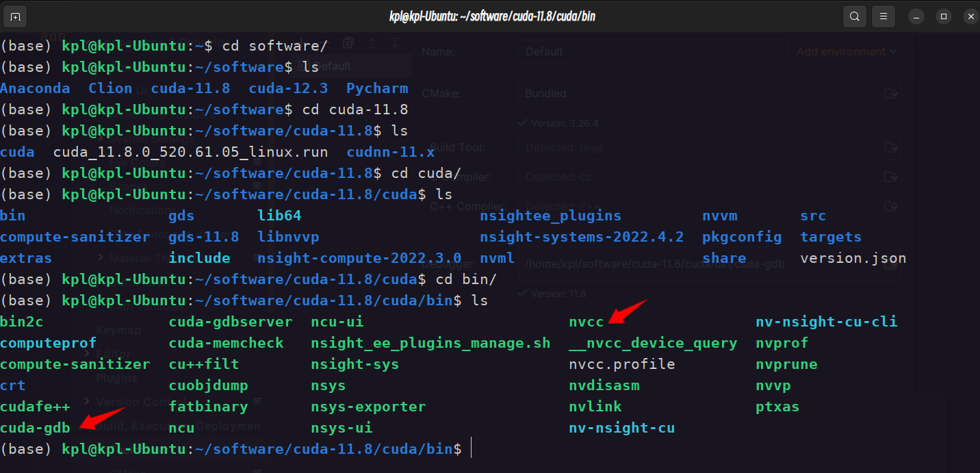Select the include directory entry
The width and height of the screenshot is (980, 473).
point(199,258)
